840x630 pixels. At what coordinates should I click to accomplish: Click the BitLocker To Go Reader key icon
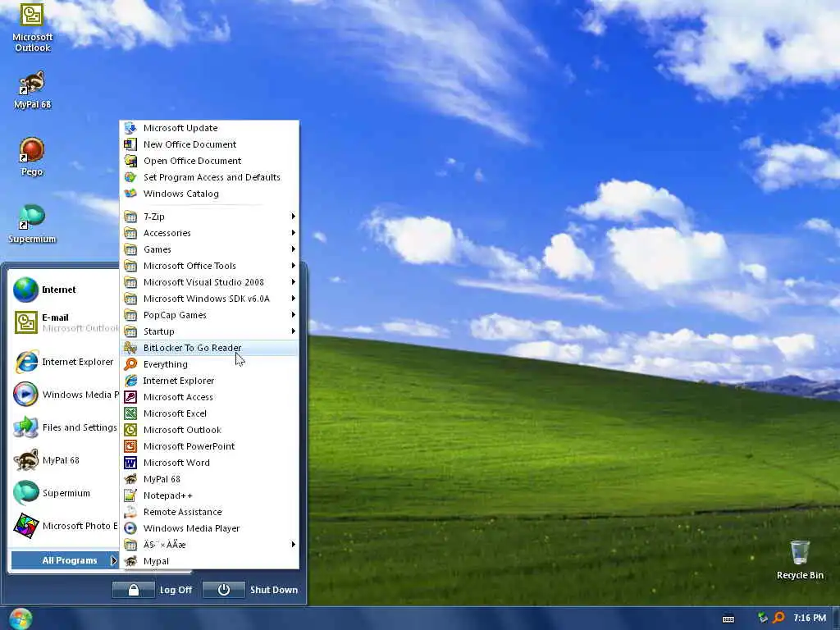pos(130,348)
